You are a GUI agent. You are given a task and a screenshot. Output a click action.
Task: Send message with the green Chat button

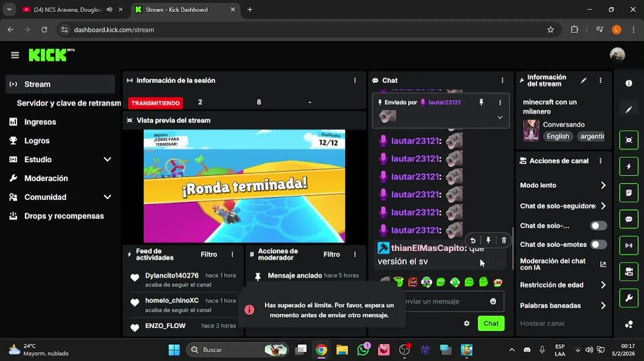tap(491, 323)
